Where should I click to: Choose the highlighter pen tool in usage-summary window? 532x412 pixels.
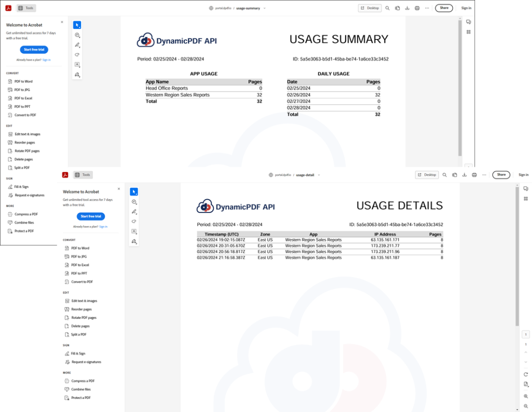(x=77, y=45)
